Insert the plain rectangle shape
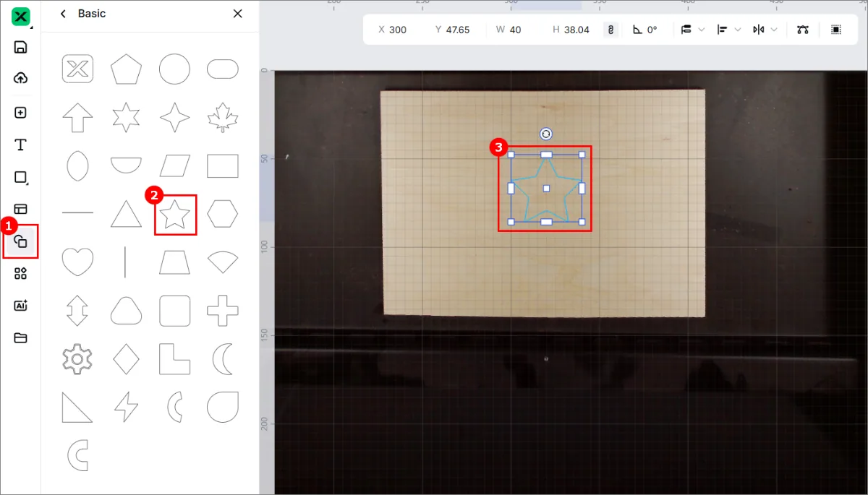The height and width of the screenshot is (495, 868). point(223,165)
